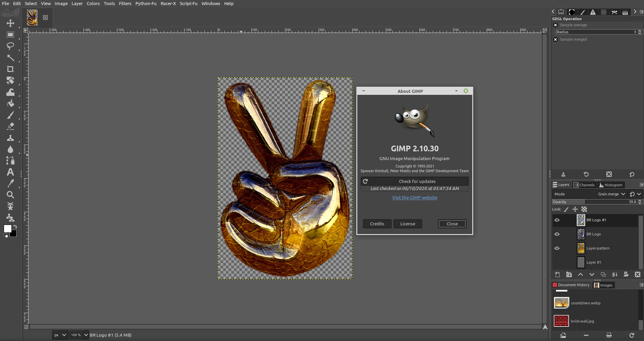Hide the BR Logo #1 layer
The width and height of the screenshot is (644, 341).
click(x=557, y=220)
